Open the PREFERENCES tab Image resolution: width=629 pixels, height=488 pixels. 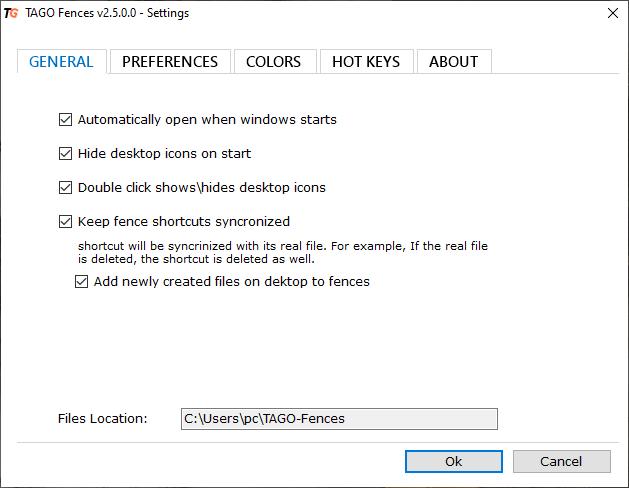(170, 61)
